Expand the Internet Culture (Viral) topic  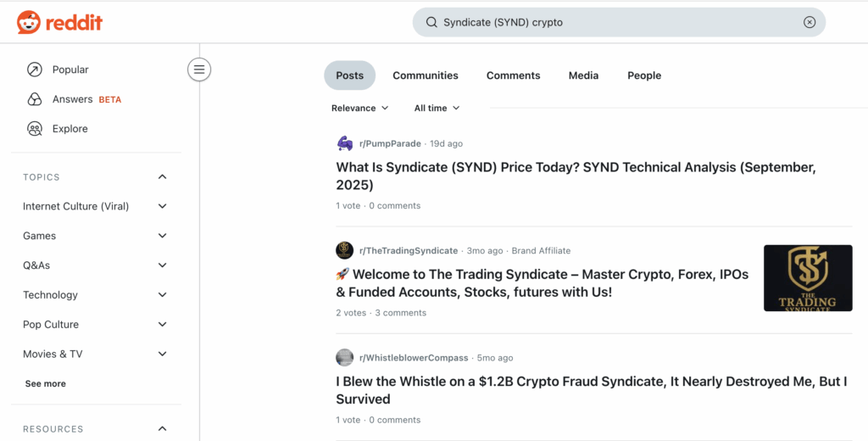coord(163,206)
